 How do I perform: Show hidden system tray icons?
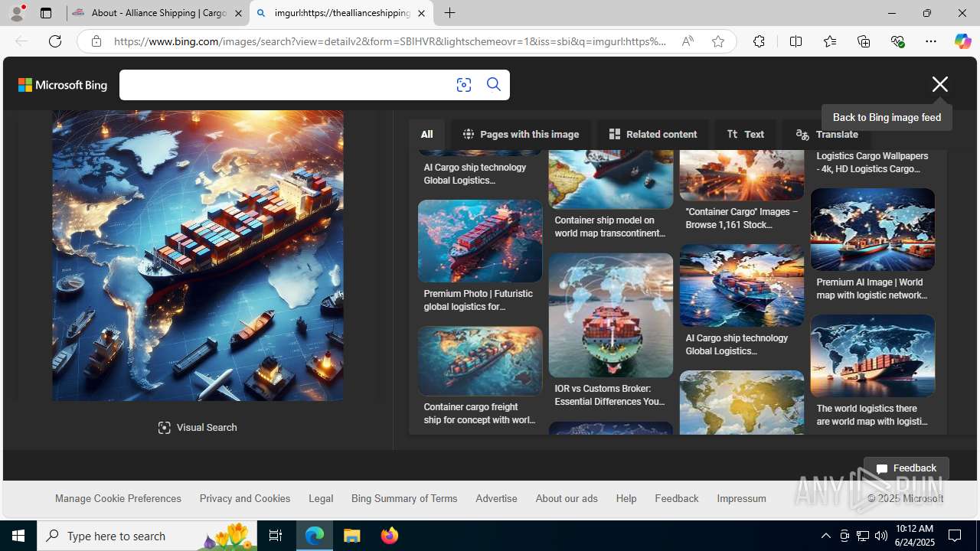(x=825, y=536)
